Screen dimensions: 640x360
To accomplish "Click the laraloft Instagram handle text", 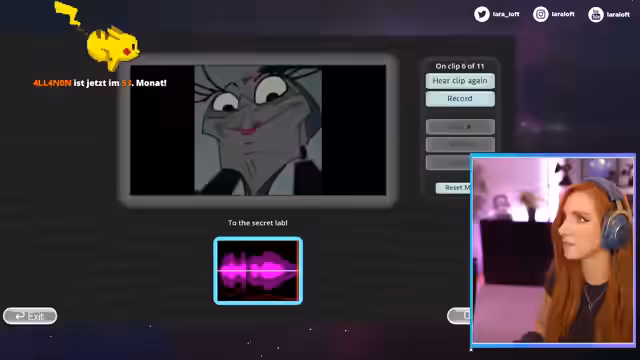I will pos(563,14).
